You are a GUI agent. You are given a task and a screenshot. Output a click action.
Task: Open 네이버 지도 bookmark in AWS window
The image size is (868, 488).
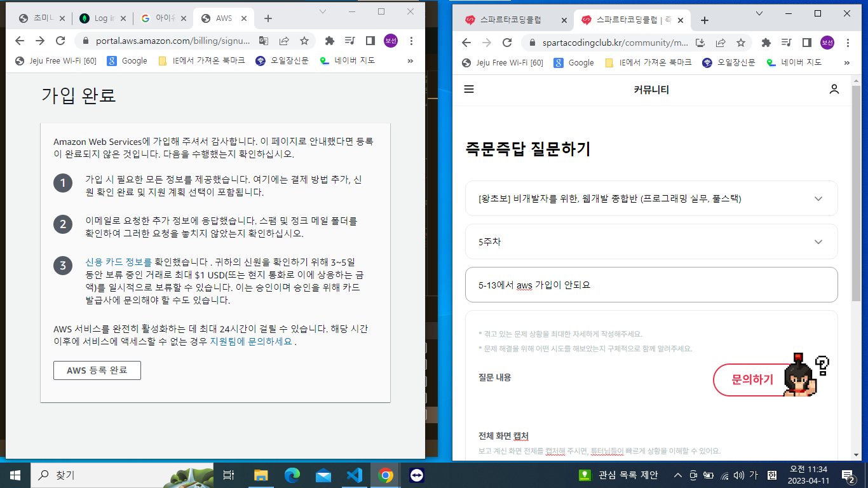coord(347,61)
